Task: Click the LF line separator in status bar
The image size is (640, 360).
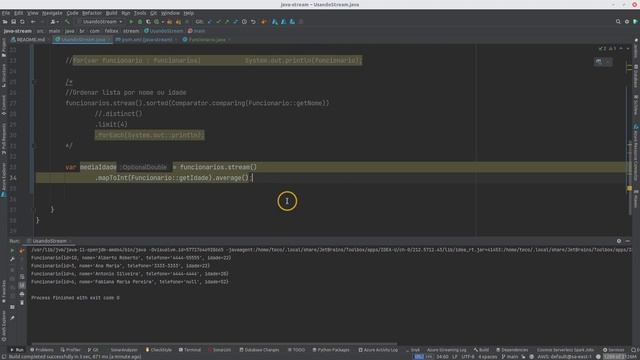Action: click(455, 357)
